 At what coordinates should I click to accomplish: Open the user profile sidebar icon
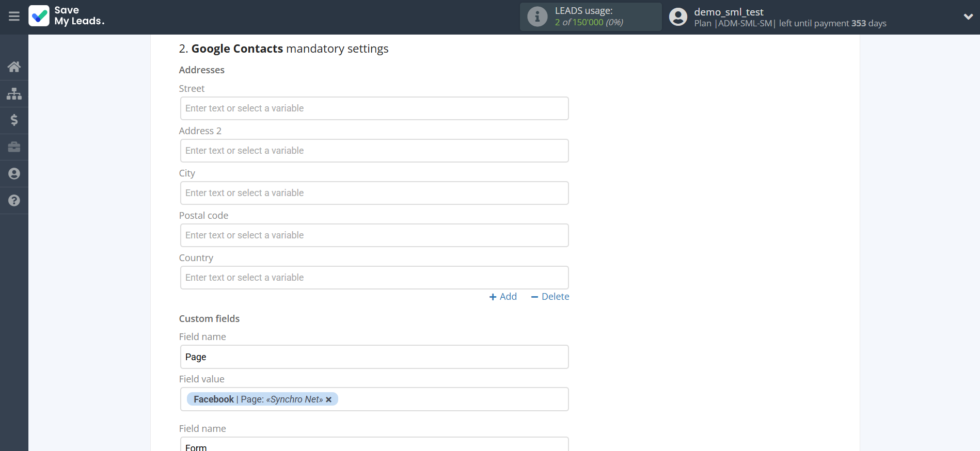click(14, 174)
